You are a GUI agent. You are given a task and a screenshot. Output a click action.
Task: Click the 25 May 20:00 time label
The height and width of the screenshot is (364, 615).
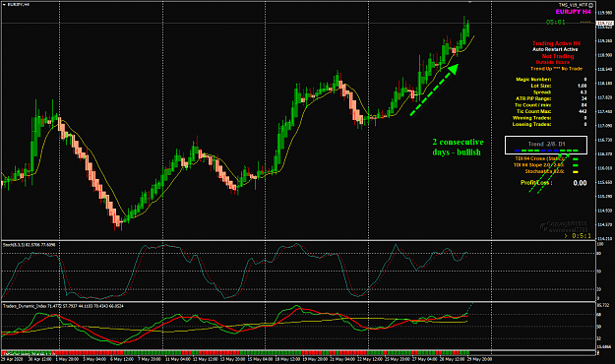point(398,359)
